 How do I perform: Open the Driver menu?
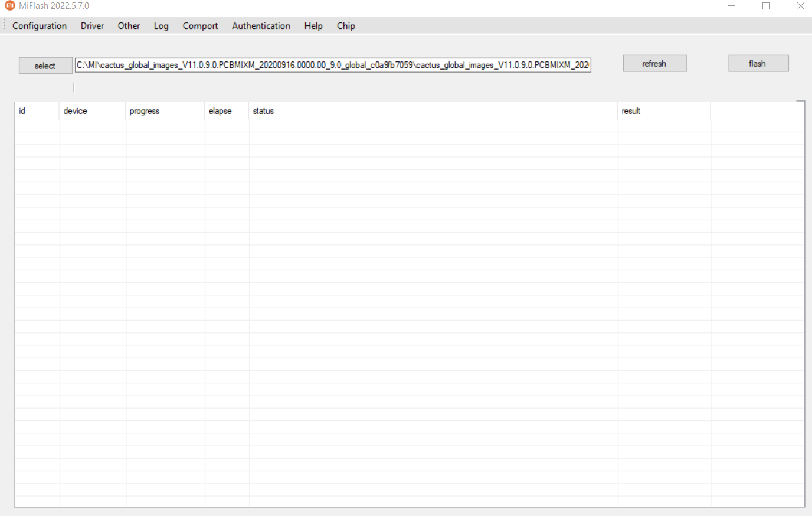[x=92, y=26]
